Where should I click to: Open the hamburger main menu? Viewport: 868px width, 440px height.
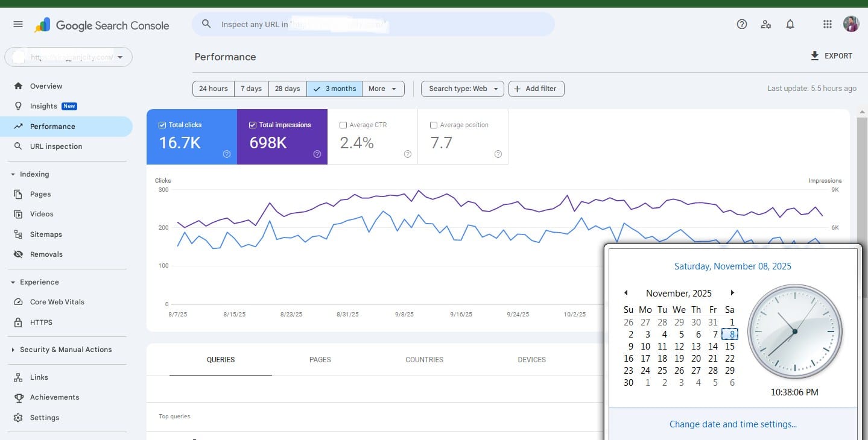click(18, 25)
